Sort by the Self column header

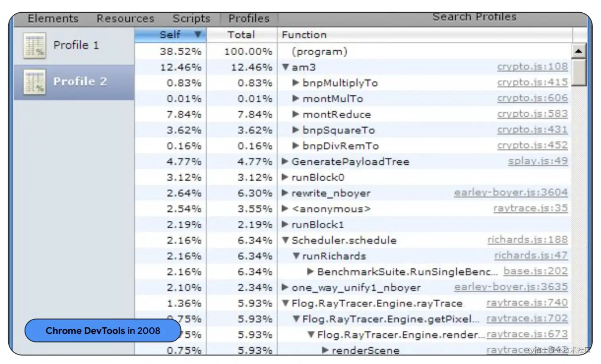[x=170, y=35]
